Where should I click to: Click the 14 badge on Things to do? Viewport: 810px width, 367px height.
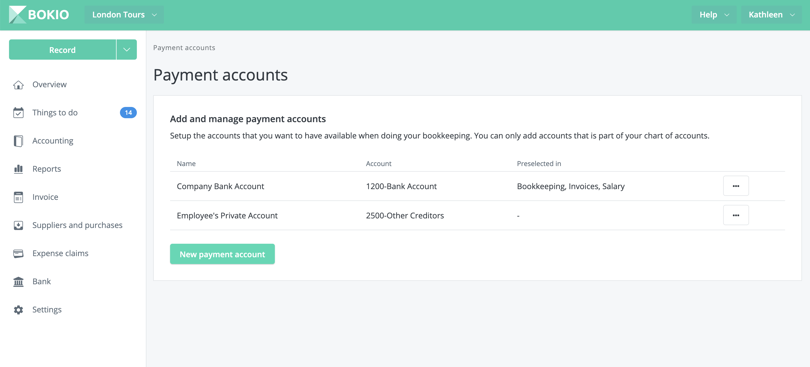[128, 113]
